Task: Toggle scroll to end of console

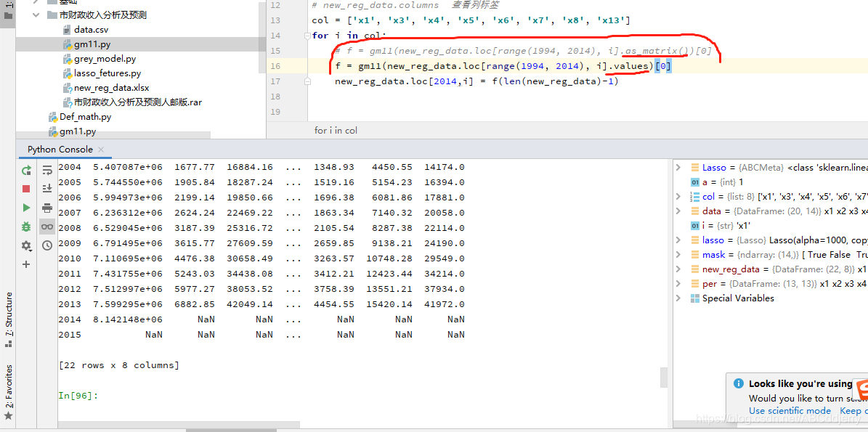Action: click(x=47, y=189)
